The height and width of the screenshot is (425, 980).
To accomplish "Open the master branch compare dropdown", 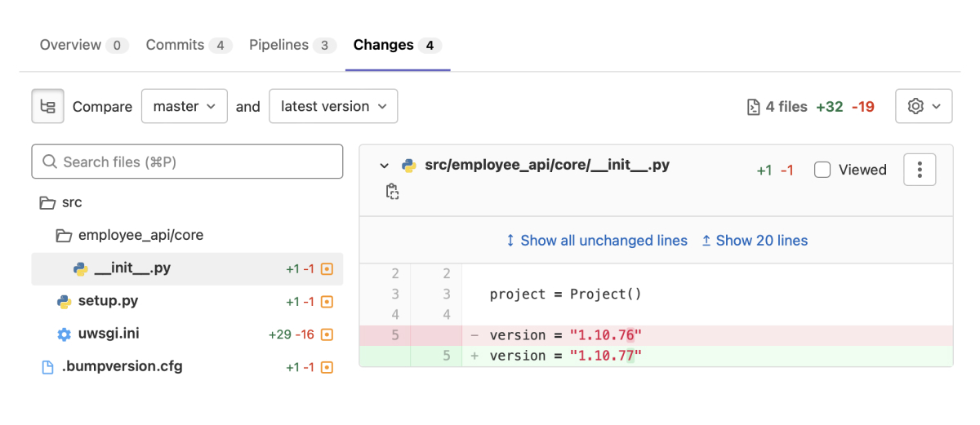I will pyautogui.click(x=184, y=107).
